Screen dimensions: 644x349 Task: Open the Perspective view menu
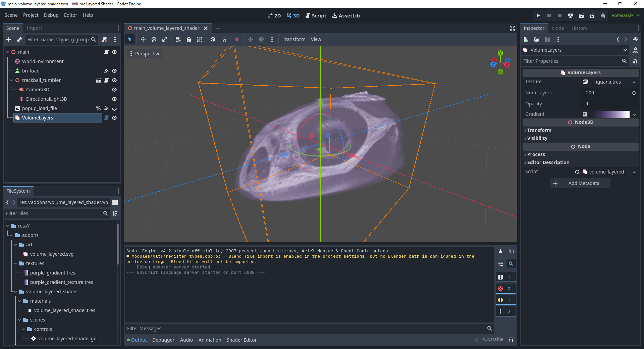[x=145, y=54]
